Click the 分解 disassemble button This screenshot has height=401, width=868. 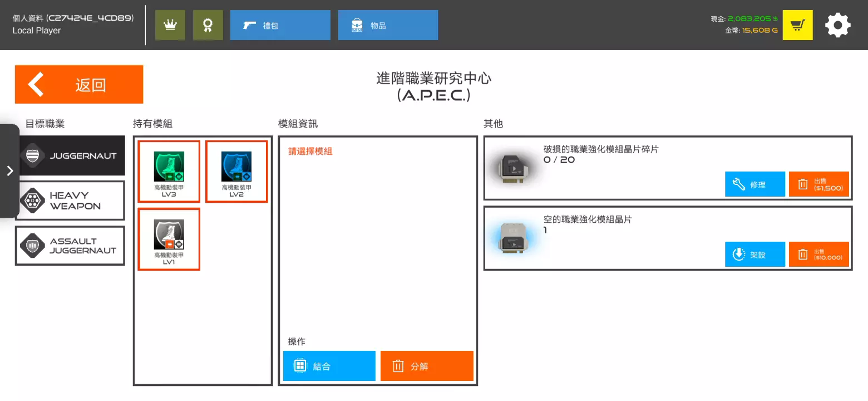(427, 366)
